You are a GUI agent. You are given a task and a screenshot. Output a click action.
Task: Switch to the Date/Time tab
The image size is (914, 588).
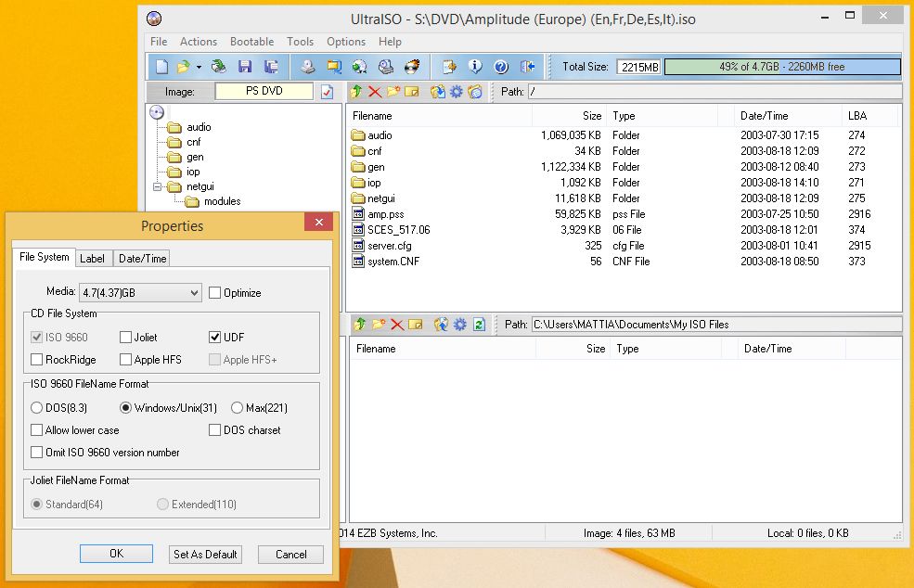click(141, 258)
